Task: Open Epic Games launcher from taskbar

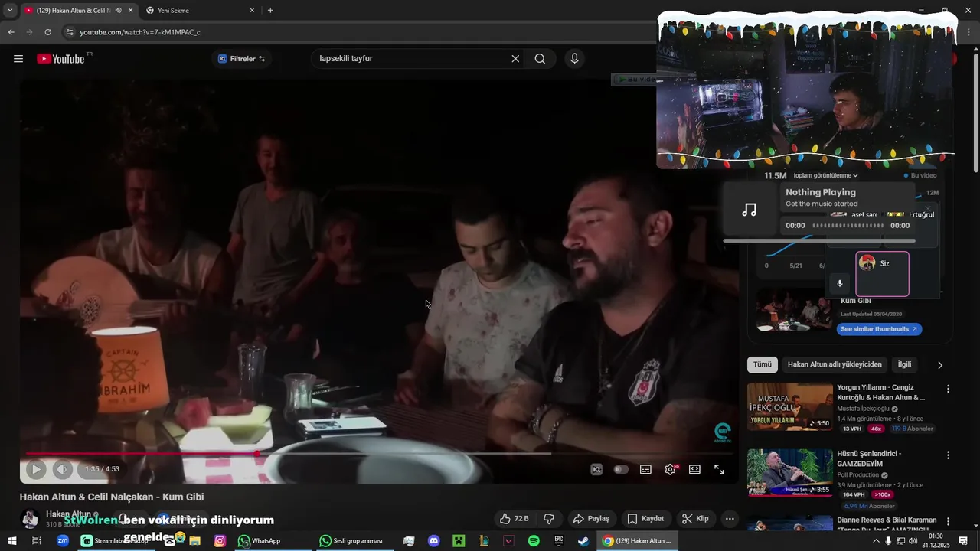Action: (559, 541)
